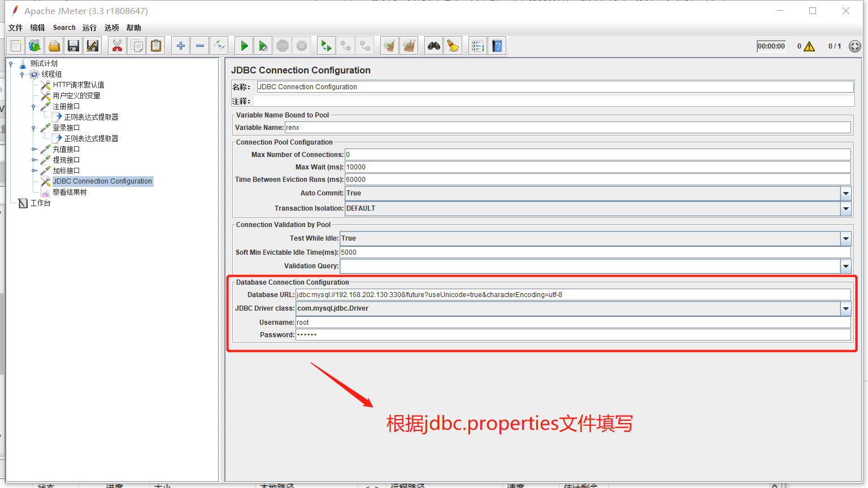
Task: Select 正则表达式提取器 under 登录接口
Action: [x=91, y=138]
